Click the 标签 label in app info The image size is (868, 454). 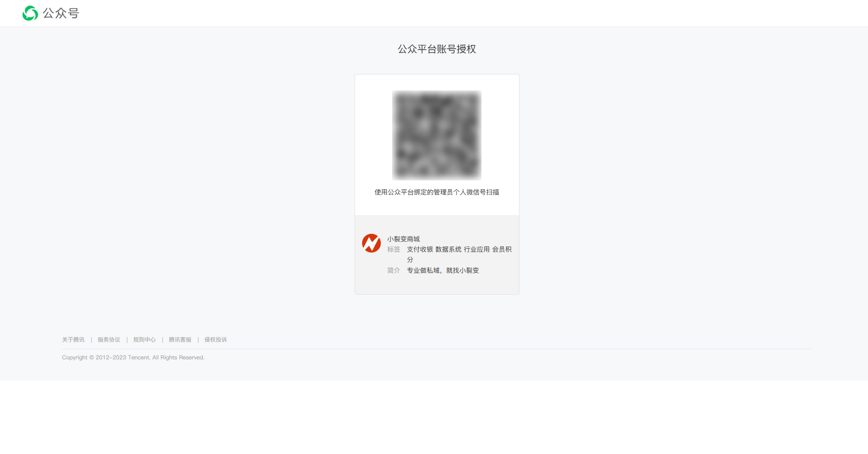click(393, 249)
